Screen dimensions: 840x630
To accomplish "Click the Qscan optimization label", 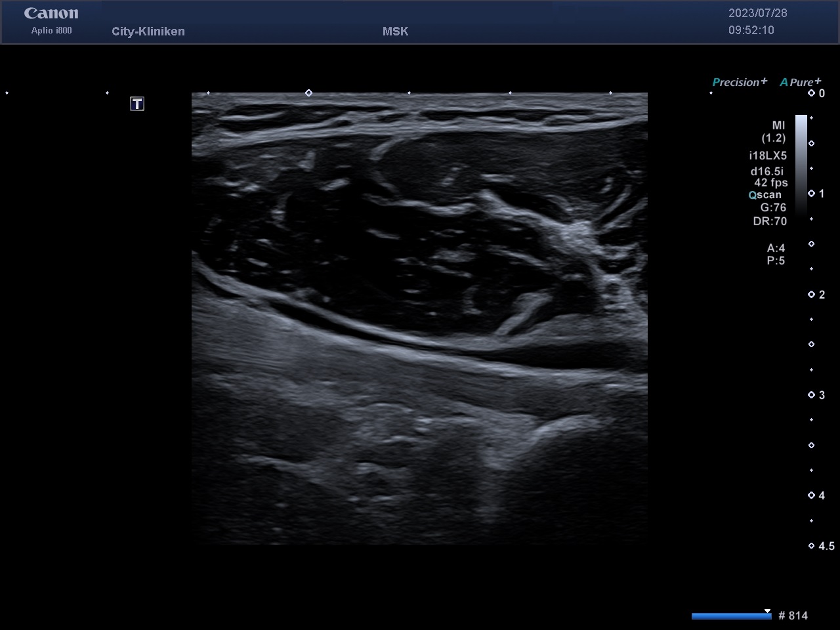I will tap(765, 195).
